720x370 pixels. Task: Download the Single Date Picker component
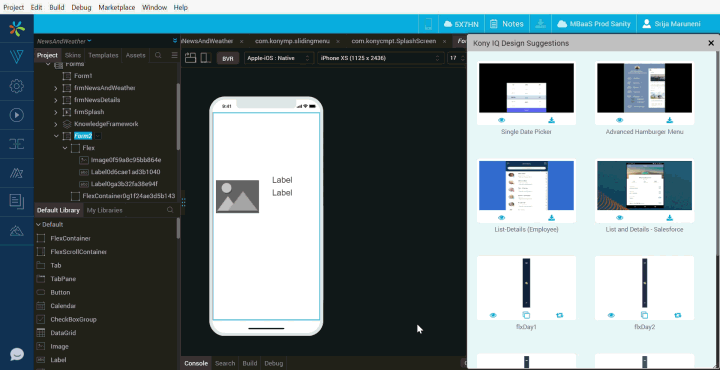pos(552,120)
